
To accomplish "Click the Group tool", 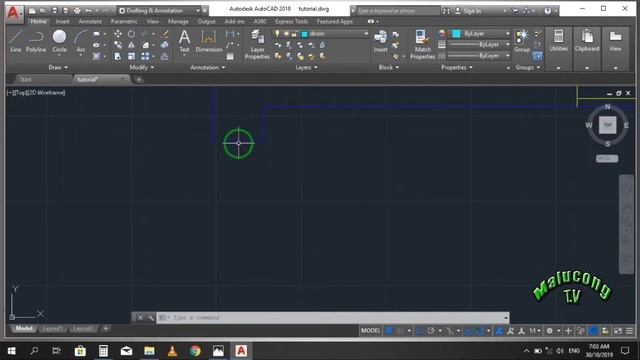I will [522, 41].
